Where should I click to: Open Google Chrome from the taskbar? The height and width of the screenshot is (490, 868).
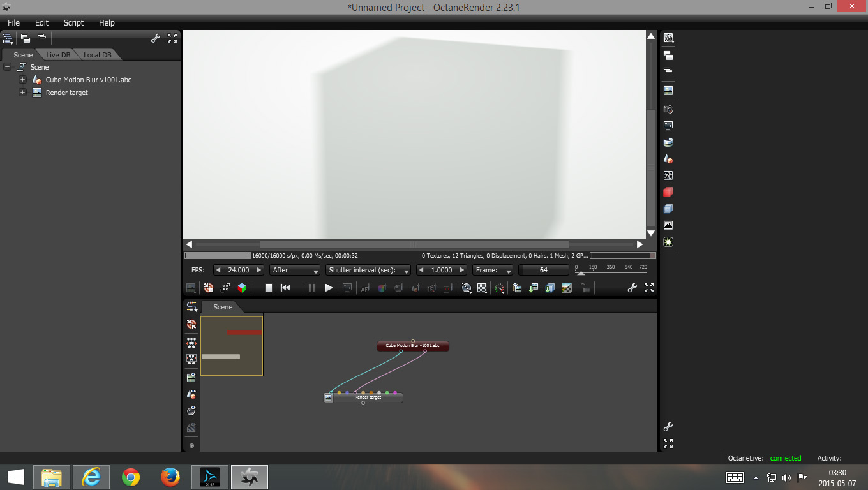(x=131, y=477)
